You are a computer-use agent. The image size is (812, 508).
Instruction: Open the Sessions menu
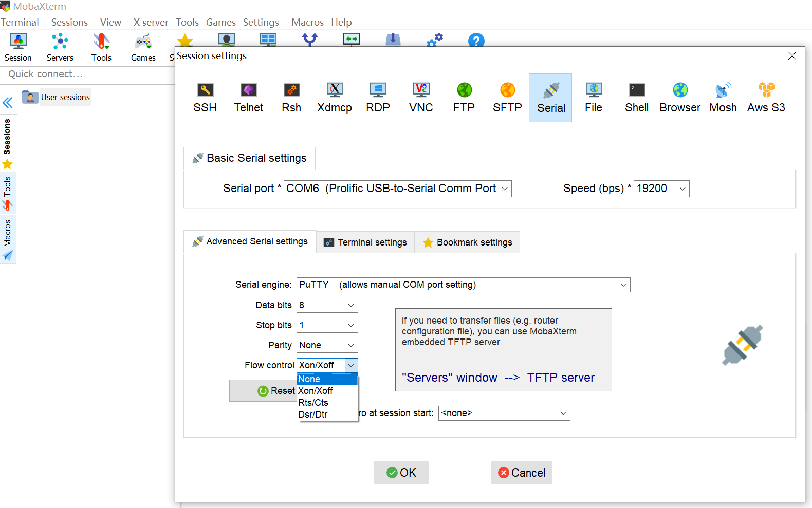click(x=69, y=22)
